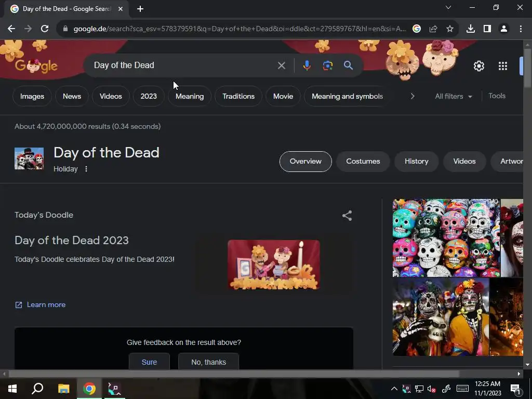Open the Holiday more-options dots
Screen dimensions: 532x399
point(86,169)
